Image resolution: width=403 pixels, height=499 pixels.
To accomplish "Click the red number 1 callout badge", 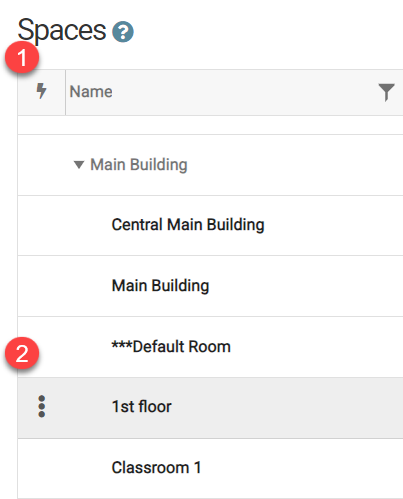I will 22,57.
